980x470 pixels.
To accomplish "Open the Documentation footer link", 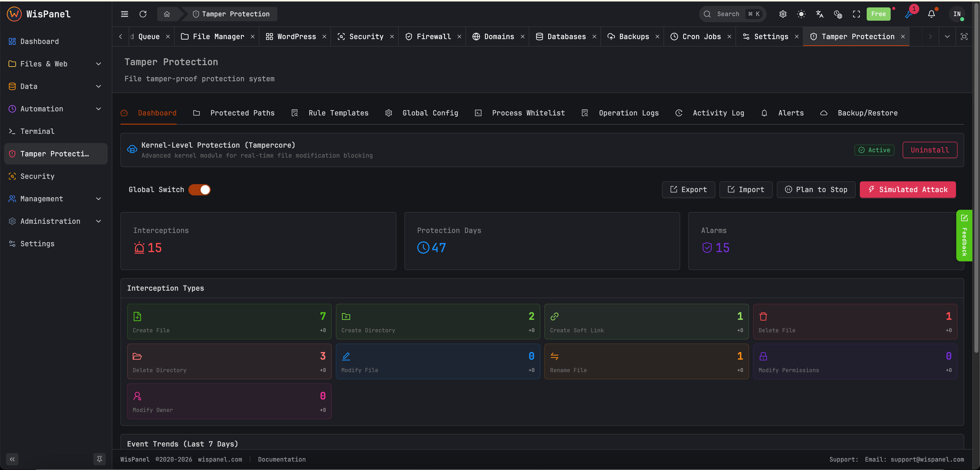I will (281, 459).
